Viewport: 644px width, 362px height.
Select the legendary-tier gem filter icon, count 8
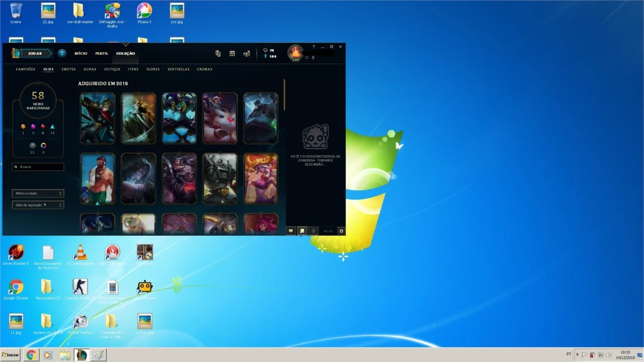point(43,126)
